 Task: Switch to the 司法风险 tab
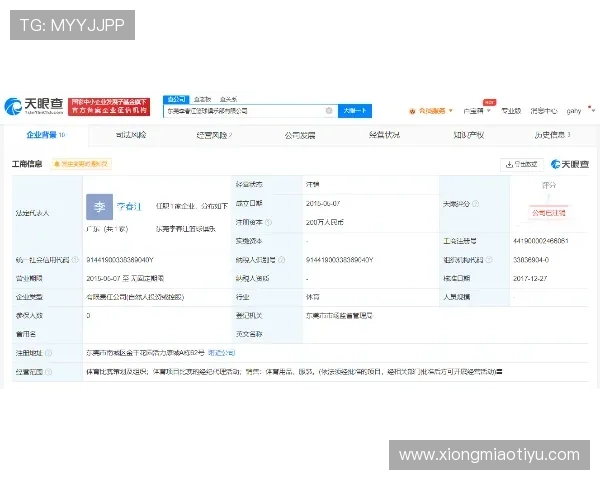[x=131, y=135]
